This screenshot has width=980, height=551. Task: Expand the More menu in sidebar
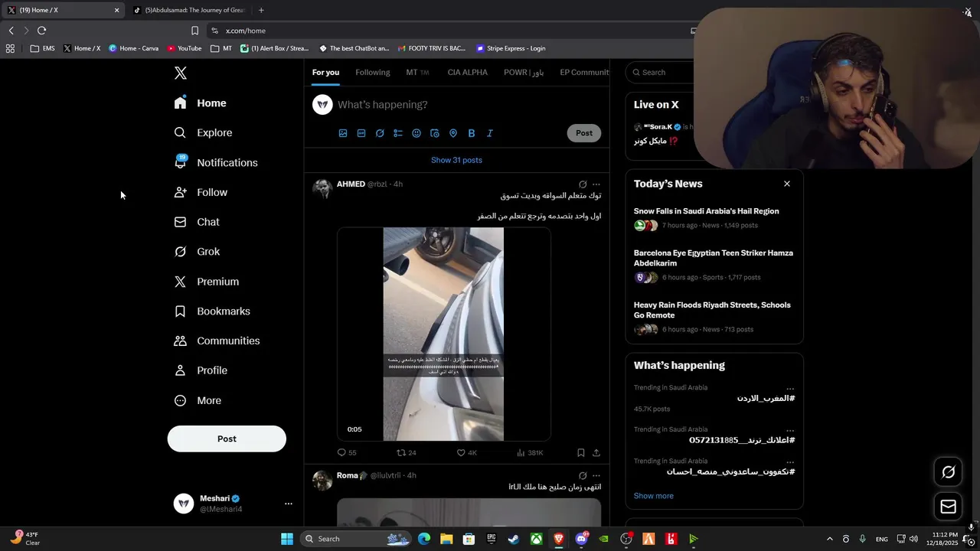click(198, 400)
